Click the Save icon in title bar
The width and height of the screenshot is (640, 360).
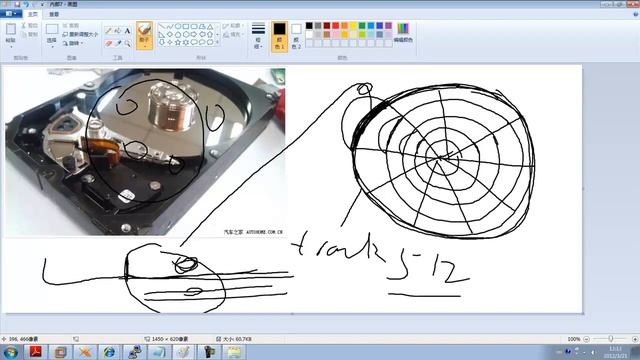[x=17, y=4]
